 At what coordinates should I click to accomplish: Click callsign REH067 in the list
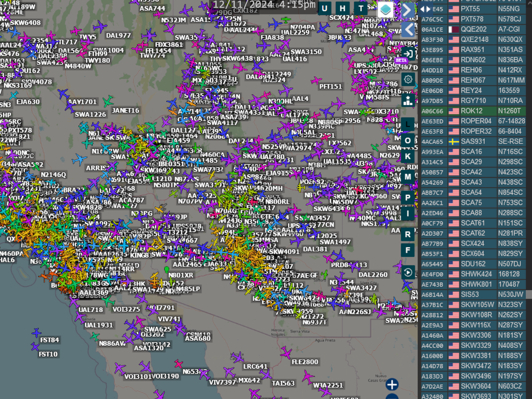(x=473, y=80)
